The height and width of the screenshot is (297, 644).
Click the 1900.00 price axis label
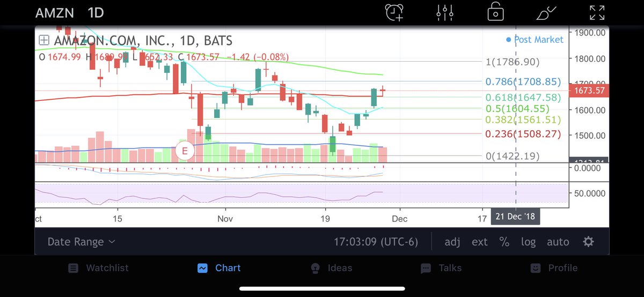pos(589,32)
